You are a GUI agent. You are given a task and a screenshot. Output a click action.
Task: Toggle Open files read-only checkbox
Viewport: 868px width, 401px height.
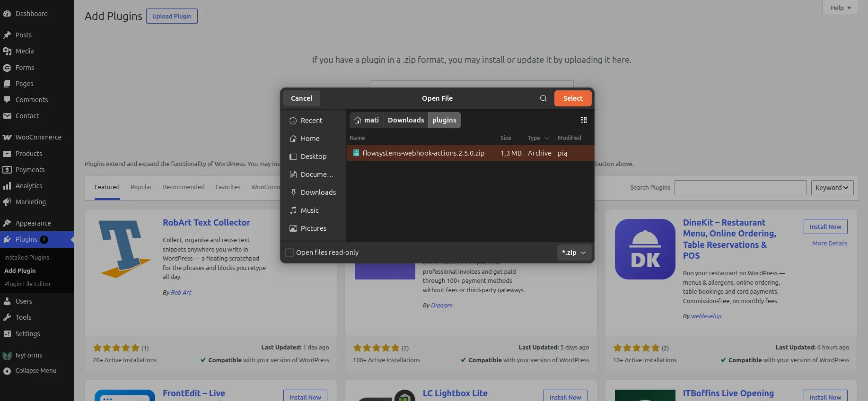coord(289,253)
